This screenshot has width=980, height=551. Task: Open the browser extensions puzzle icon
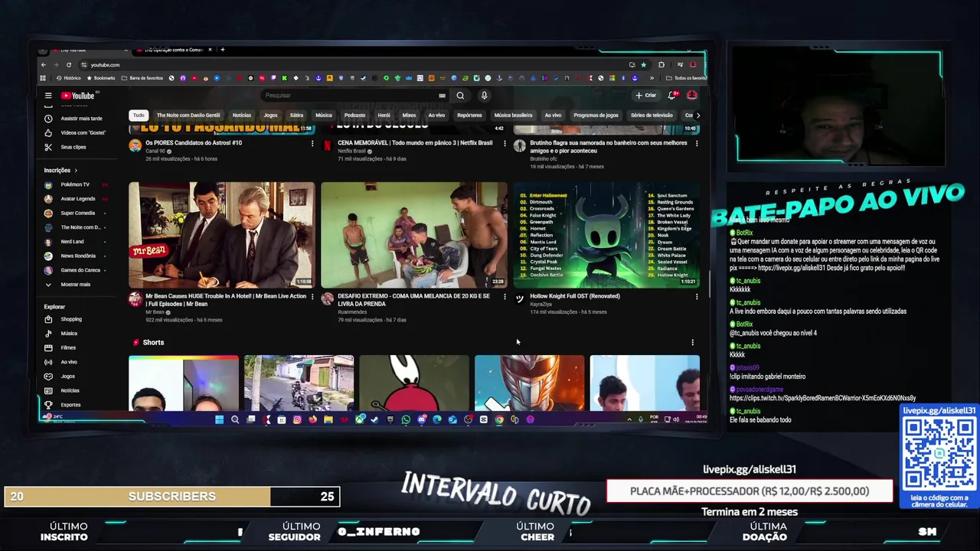click(x=661, y=65)
